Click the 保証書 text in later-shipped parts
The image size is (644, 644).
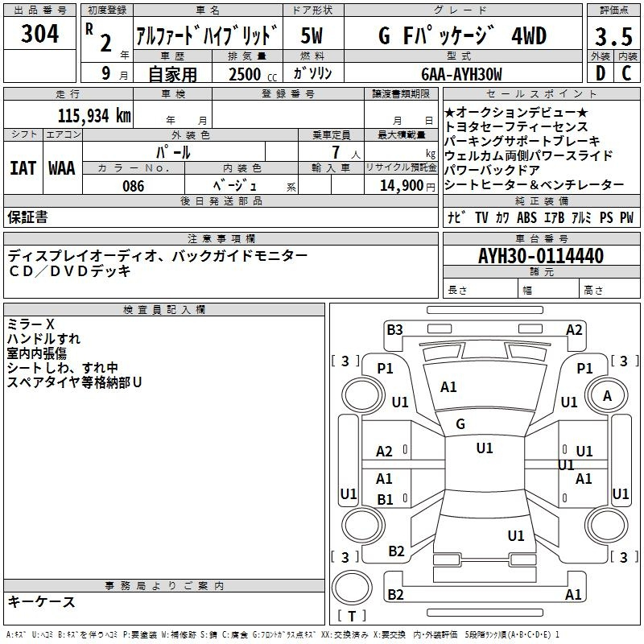tap(27, 217)
